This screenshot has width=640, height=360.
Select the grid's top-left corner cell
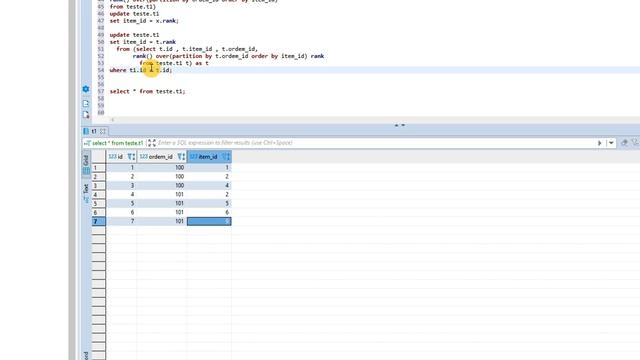(98, 157)
